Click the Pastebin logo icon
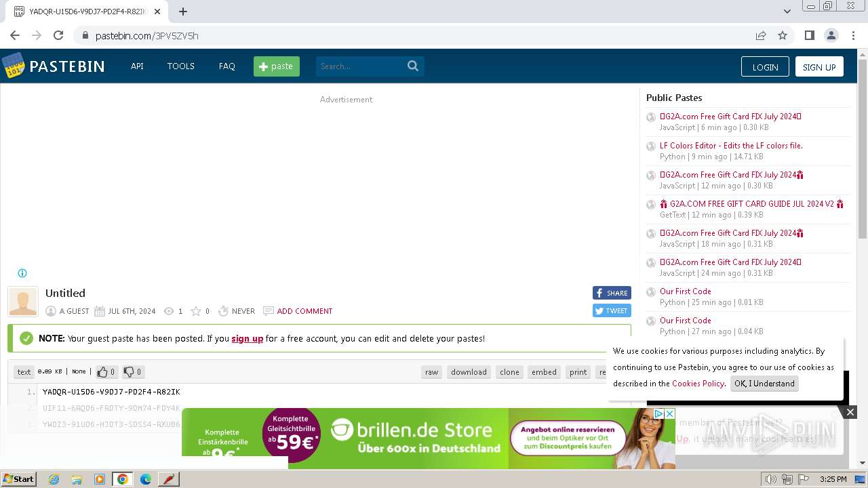Viewport: 868px width, 488px height. pos(13,66)
